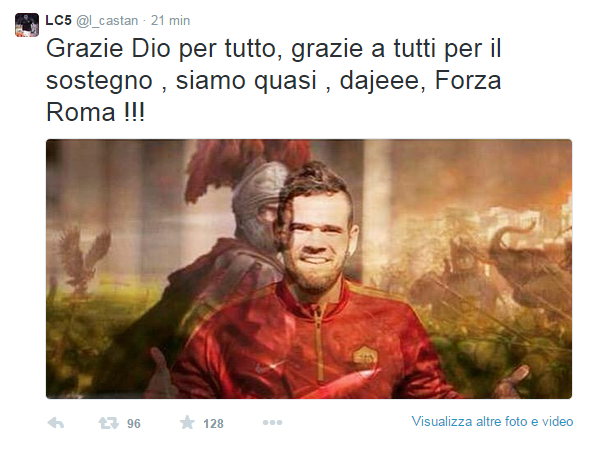
Task: Open the LC5 profile avatar picture
Action: click(27, 25)
